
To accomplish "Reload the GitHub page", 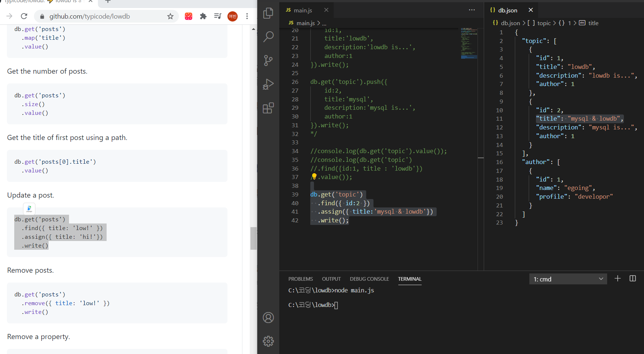I will [x=24, y=16].
